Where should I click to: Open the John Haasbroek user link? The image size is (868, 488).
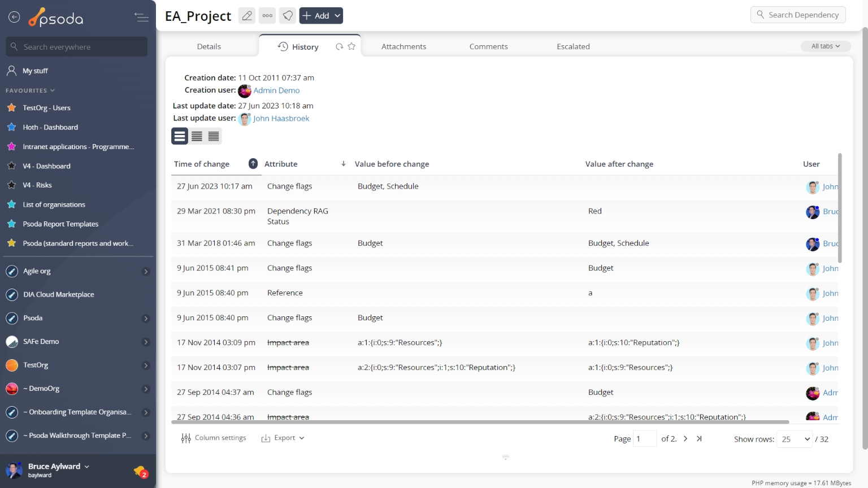click(x=281, y=119)
